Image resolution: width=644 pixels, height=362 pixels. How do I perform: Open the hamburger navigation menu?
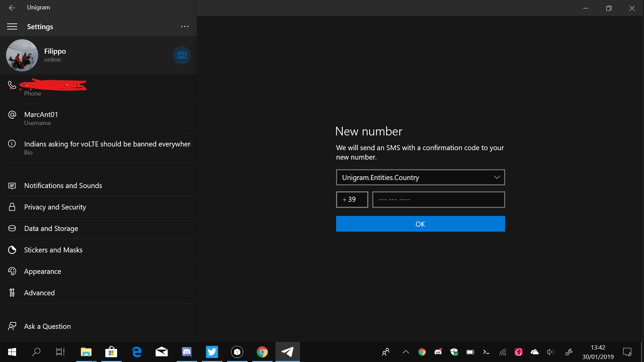[x=12, y=26]
